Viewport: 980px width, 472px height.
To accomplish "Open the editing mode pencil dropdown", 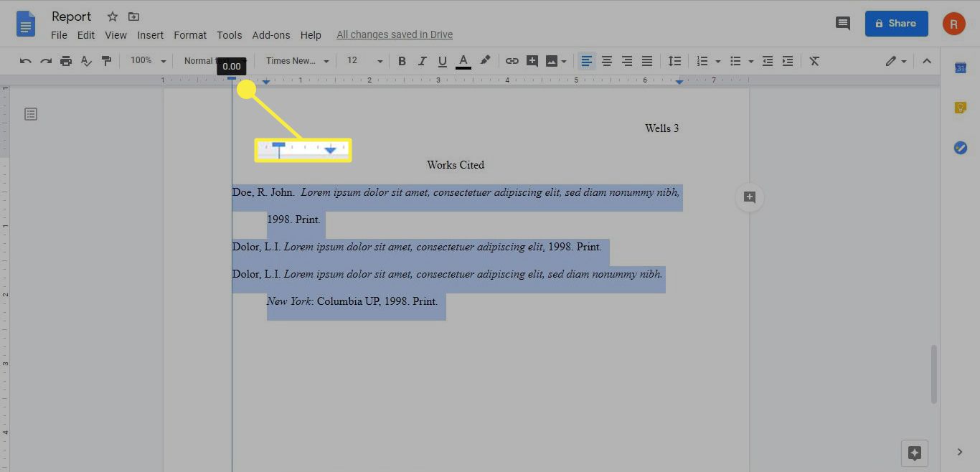I will (x=896, y=61).
